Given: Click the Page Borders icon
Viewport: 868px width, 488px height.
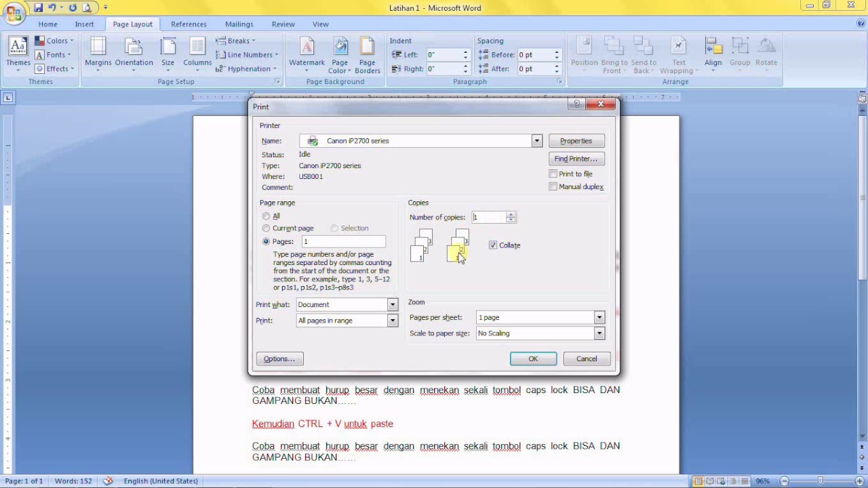Looking at the screenshot, I should (368, 54).
